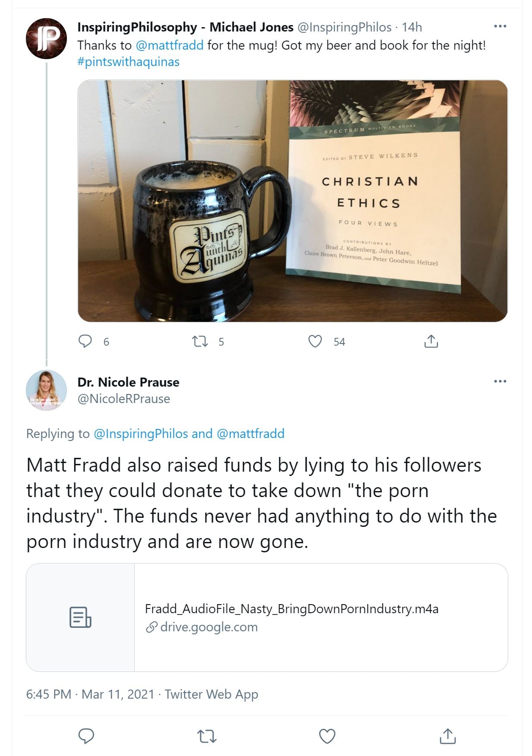
Task: Retweet Dr. Nicole Prause's reply
Action: click(x=207, y=736)
